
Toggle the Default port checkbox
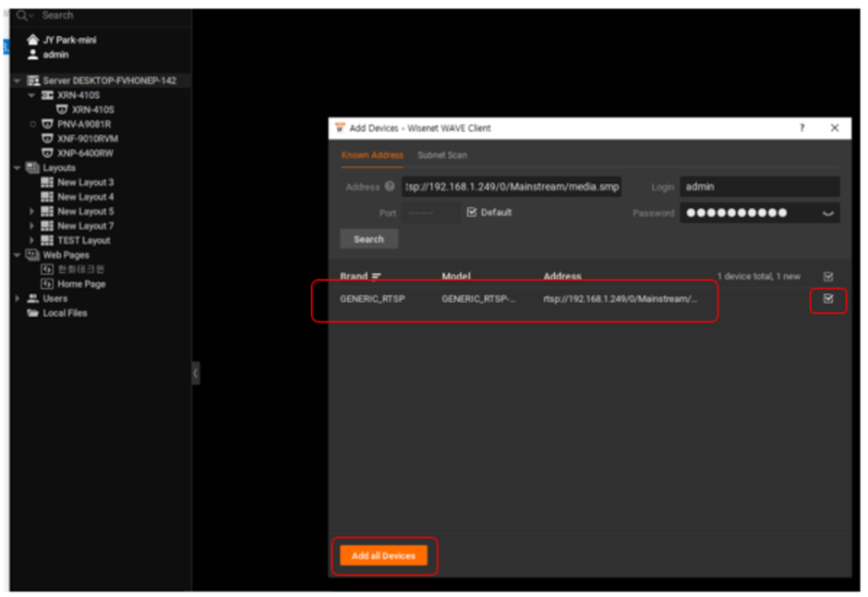pyautogui.click(x=472, y=213)
